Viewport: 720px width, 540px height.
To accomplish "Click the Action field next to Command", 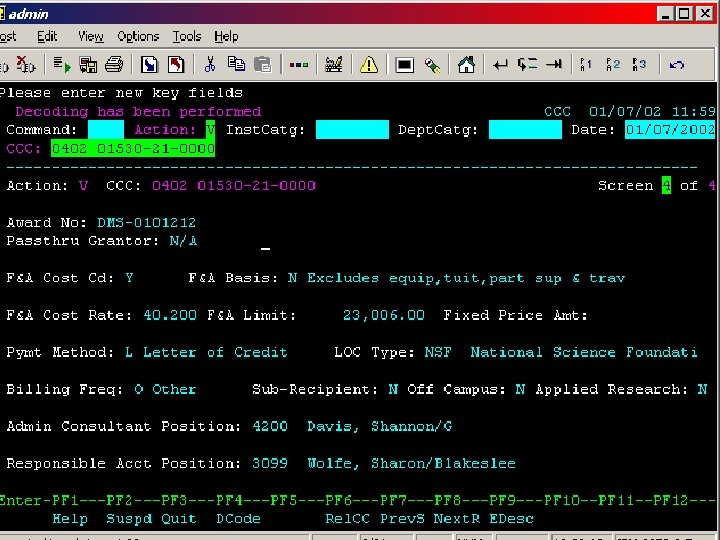I will (210, 129).
